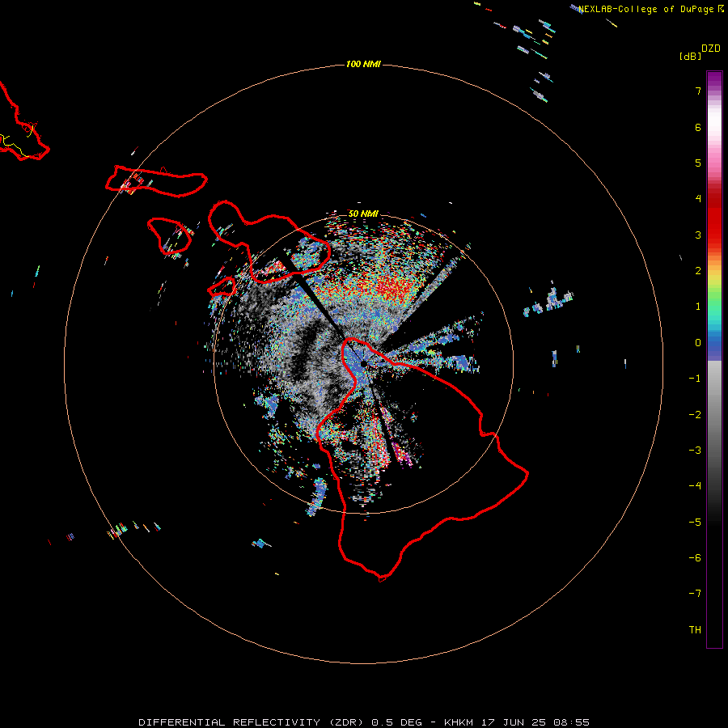Click the 4 value on the color scale
The image size is (728, 728).
(698, 199)
